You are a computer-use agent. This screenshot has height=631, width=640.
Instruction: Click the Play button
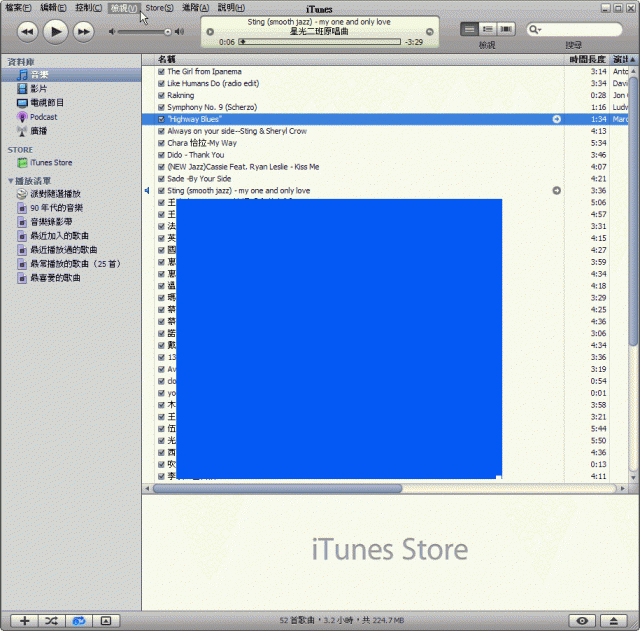tap(56, 31)
